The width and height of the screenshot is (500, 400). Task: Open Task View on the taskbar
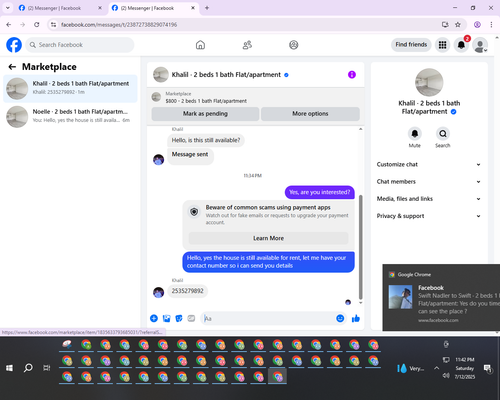pyautogui.click(x=47, y=368)
